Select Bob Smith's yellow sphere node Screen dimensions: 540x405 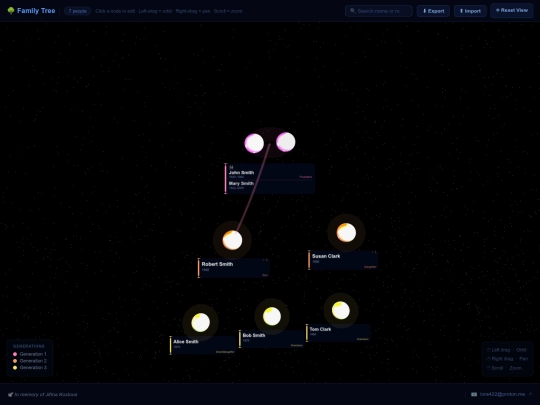pos(272,316)
